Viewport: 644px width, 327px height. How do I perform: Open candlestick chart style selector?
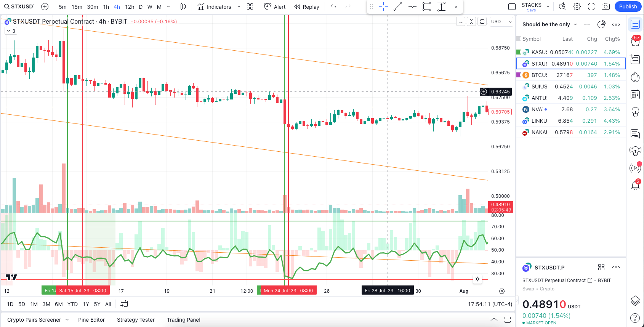pyautogui.click(x=183, y=6)
